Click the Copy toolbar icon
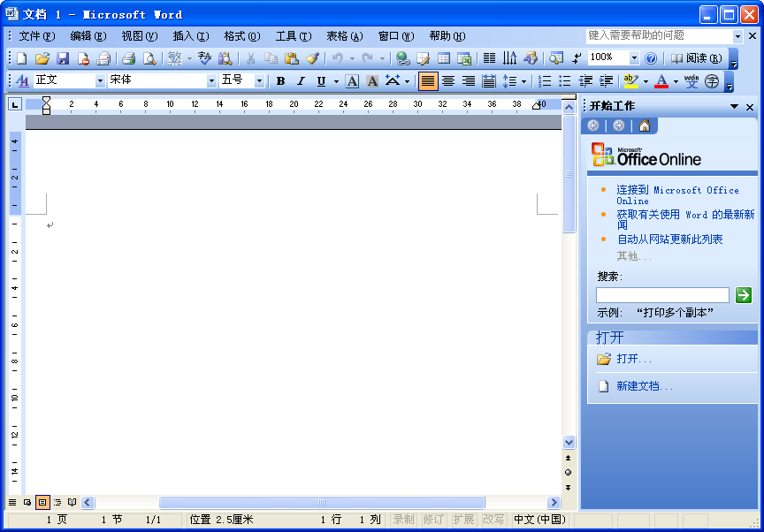This screenshot has height=532, width=764. click(x=271, y=58)
